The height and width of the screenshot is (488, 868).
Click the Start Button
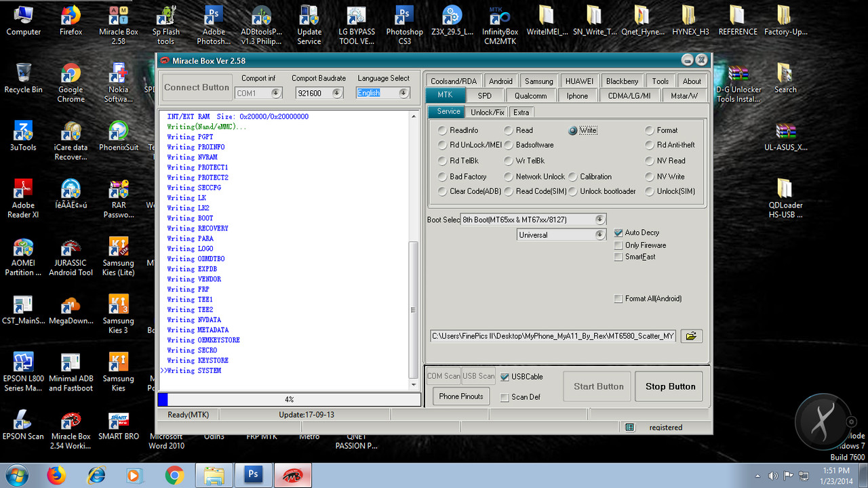coord(598,386)
